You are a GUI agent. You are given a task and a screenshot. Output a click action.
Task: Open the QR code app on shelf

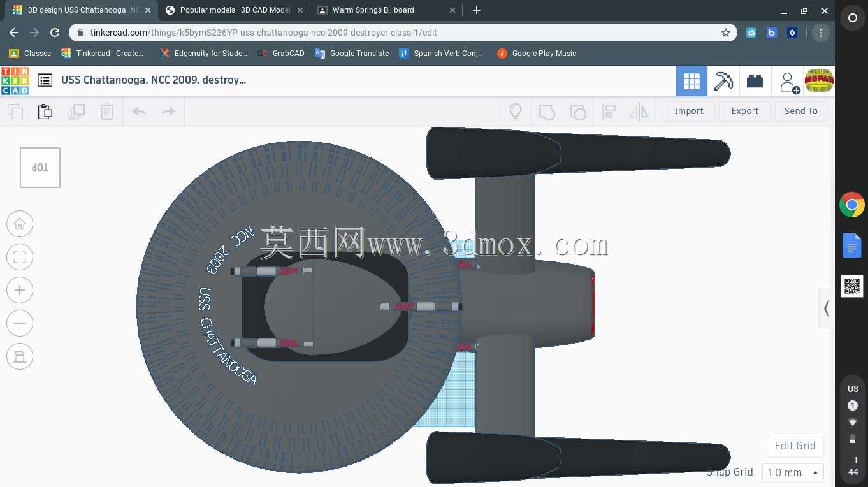point(852,286)
